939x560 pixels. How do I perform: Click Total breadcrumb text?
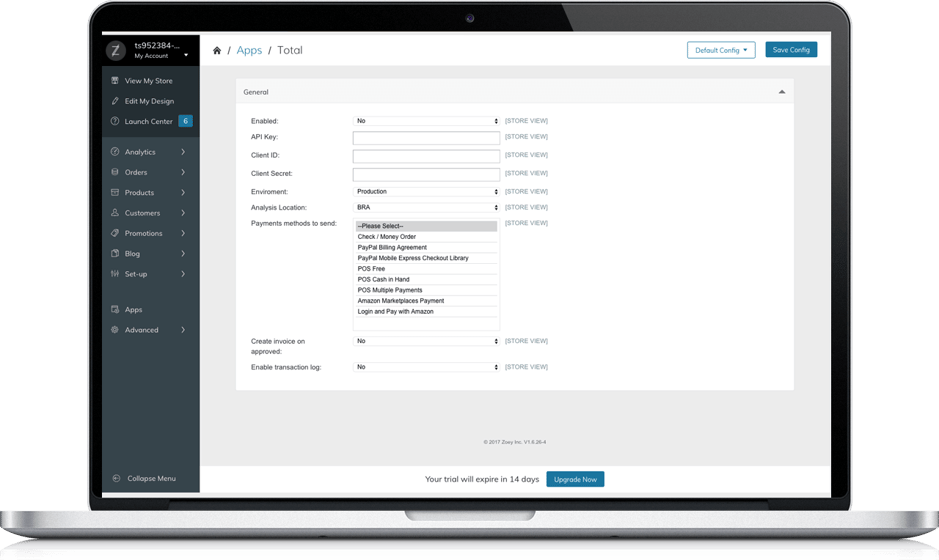click(290, 50)
